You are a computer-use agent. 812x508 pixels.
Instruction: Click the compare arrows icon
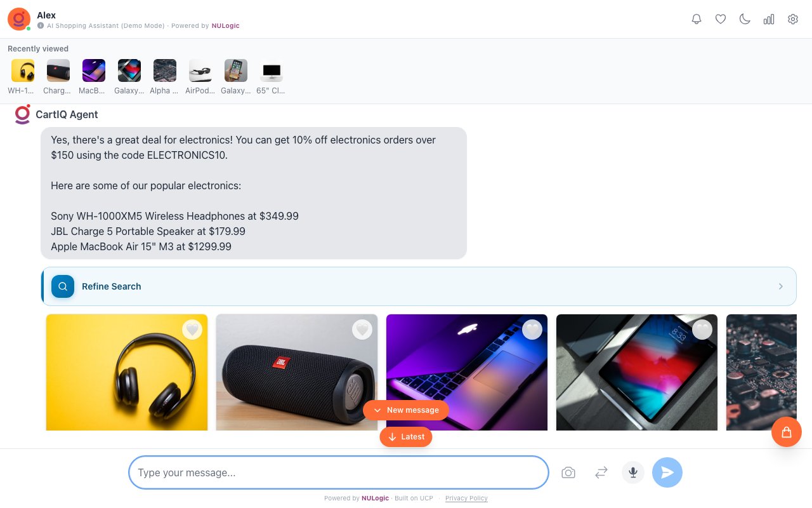pos(601,472)
